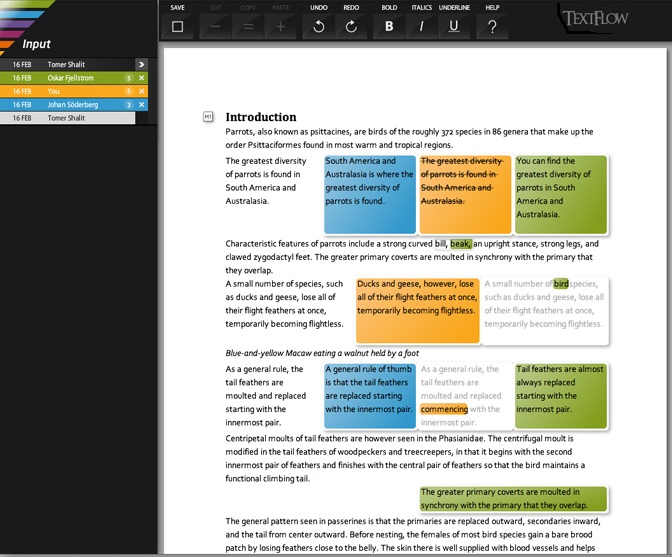Toggle Underline formatting
Viewport: 672px width, 557px height.
[454, 27]
